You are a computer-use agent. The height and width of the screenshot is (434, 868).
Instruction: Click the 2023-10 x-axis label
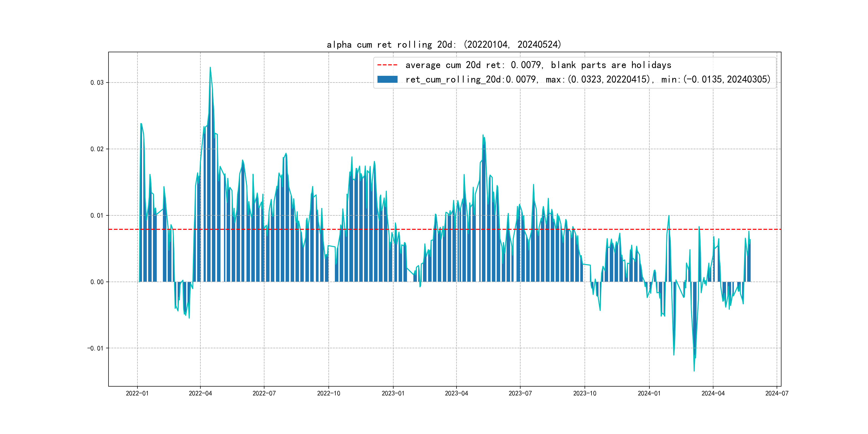point(585,393)
